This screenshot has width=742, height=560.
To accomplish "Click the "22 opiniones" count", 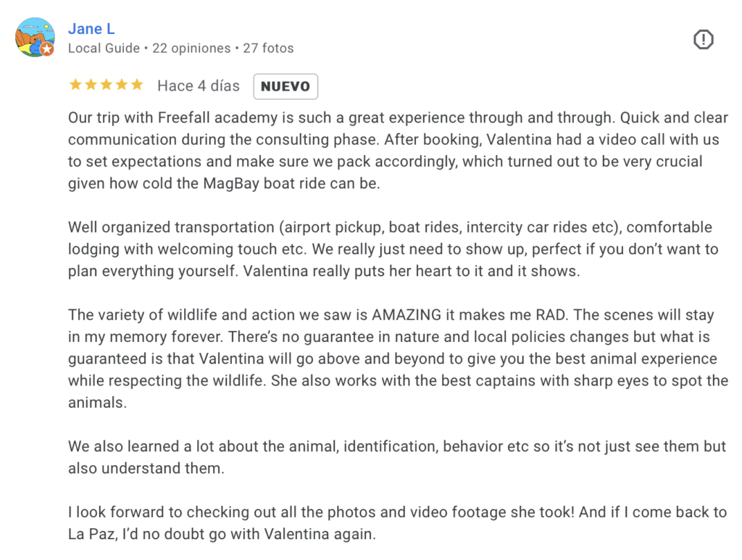I will tap(191, 49).
